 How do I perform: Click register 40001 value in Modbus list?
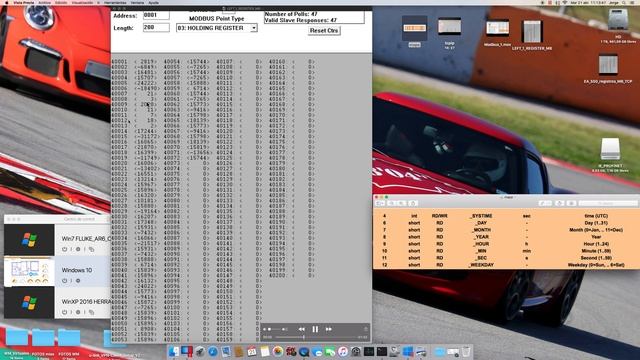[x=147, y=62]
